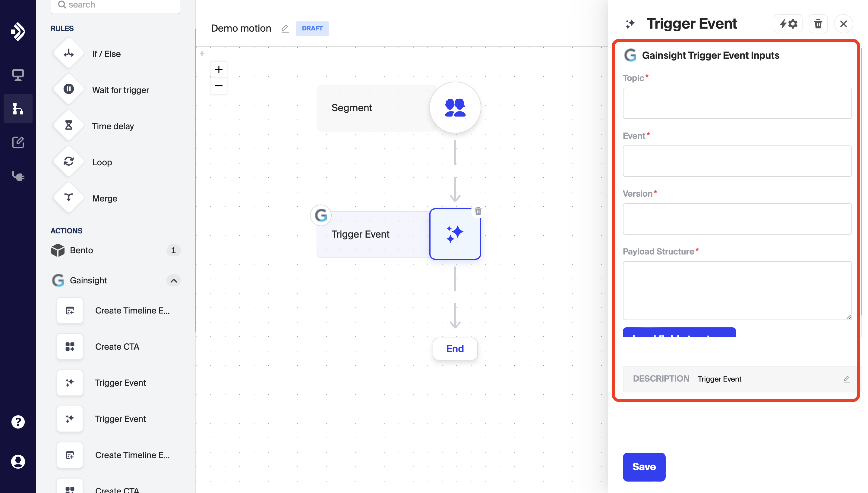Viewport: 868px width, 493px height.
Task: Delete Trigger Event via panel trash icon
Action: [818, 24]
